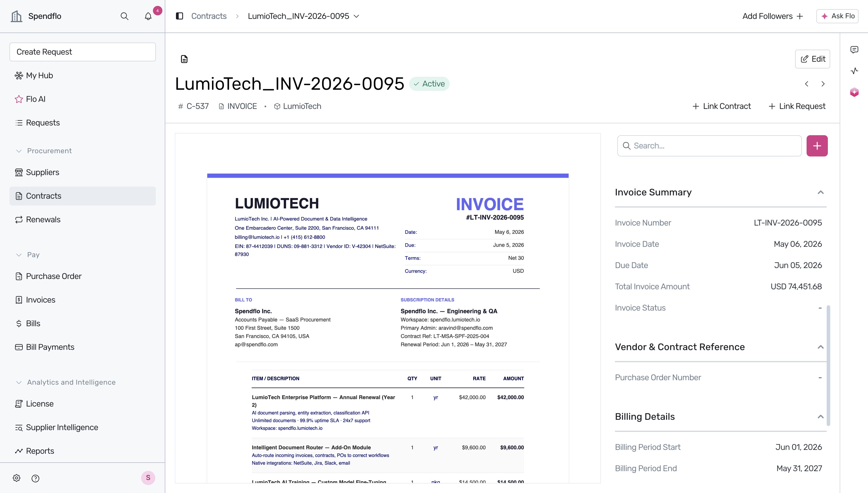Screen dimensions: 868x493
Task: Collapse the Billing Details section
Action: (x=820, y=417)
